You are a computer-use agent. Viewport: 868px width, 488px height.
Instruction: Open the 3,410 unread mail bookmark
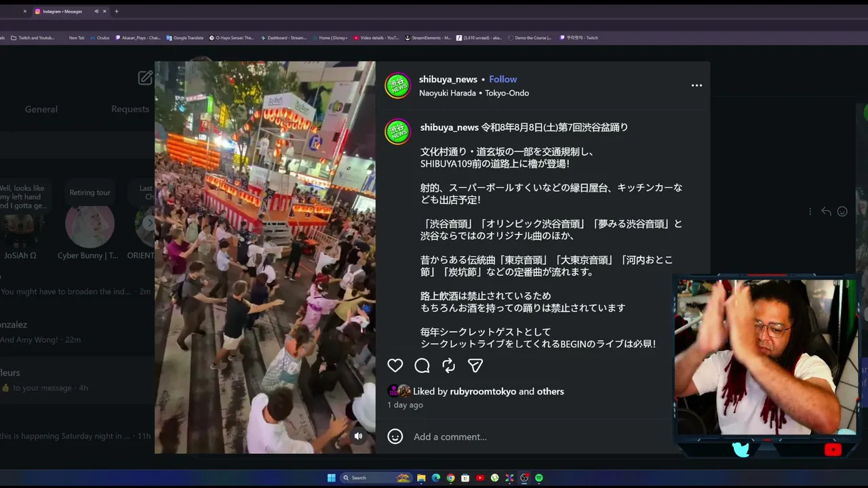pos(479,38)
